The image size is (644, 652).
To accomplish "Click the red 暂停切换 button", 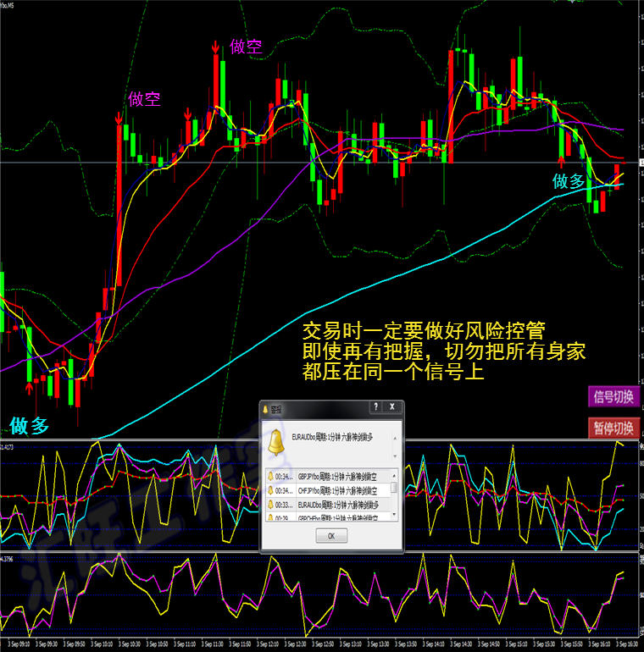I will (x=613, y=428).
